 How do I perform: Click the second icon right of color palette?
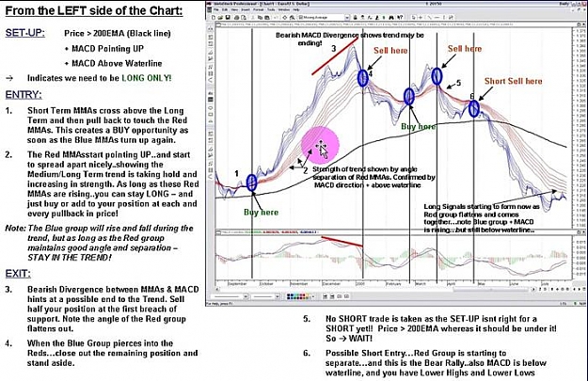(332, 296)
